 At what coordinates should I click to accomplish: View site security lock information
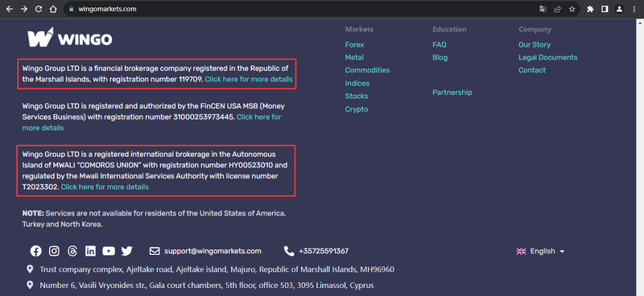tap(71, 9)
